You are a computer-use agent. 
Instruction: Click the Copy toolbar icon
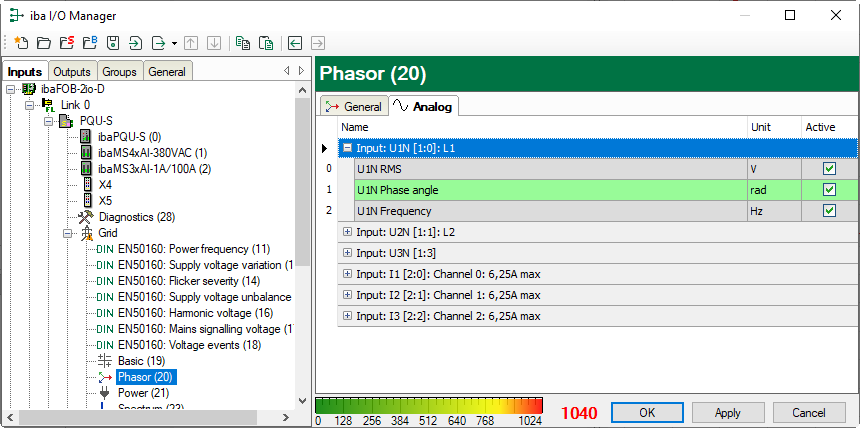pos(243,43)
